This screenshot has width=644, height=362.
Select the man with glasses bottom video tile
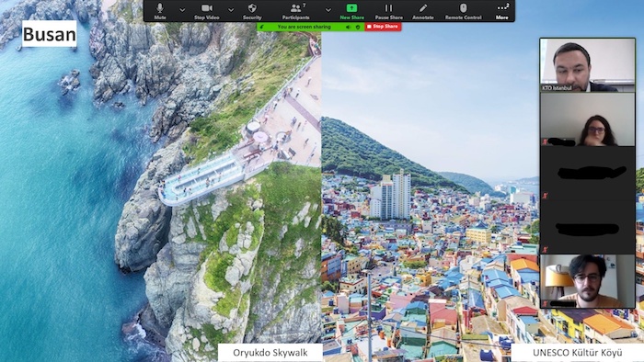coord(587,281)
